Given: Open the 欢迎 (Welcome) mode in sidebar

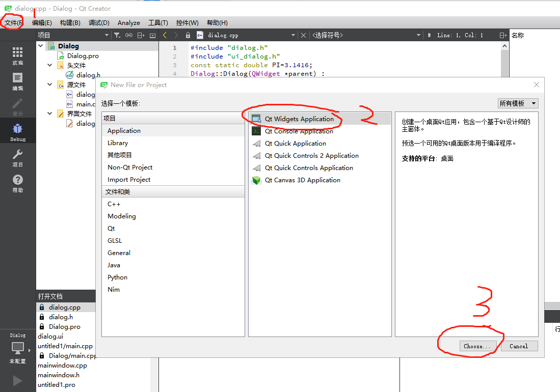Looking at the screenshot, I should coord(17,53).
